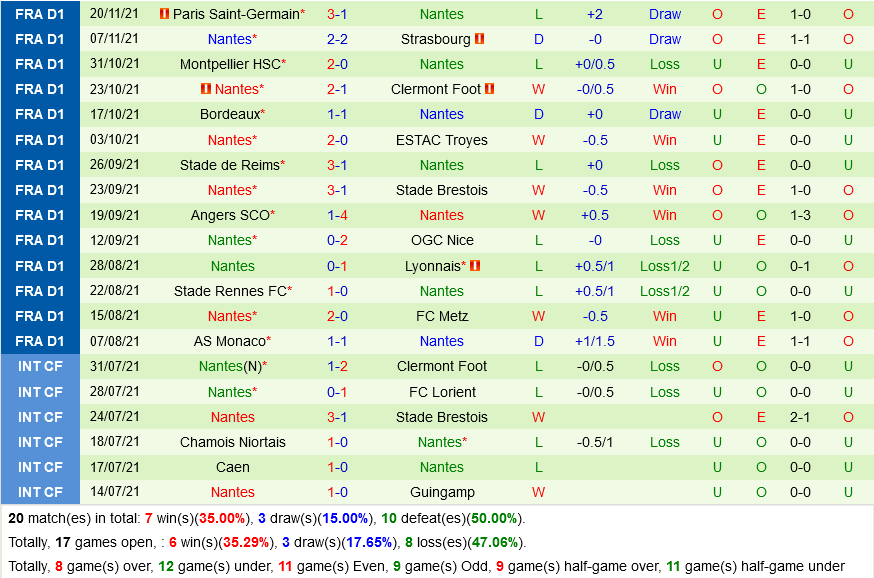
Task: Click red card icon before Nantes on 23/10/21
Action: [x=206, y=89]
